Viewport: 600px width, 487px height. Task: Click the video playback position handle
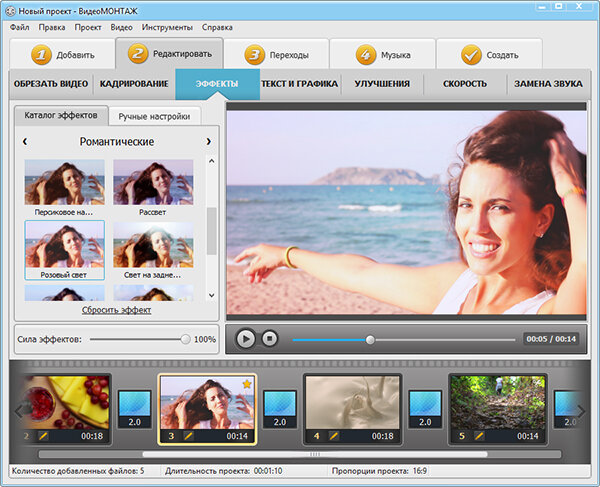pos(370,340)
